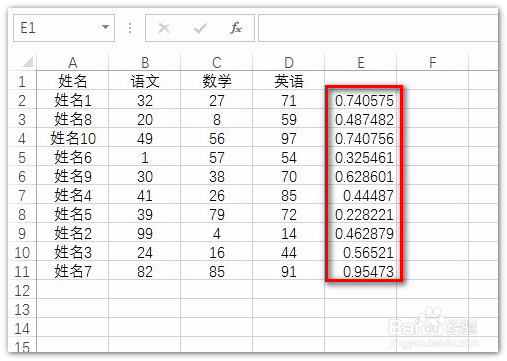Image resolution: width=507 pixels, height=361 pixels.
Task: Select cell containing 姓名1
Action: (x=72, y=100)
